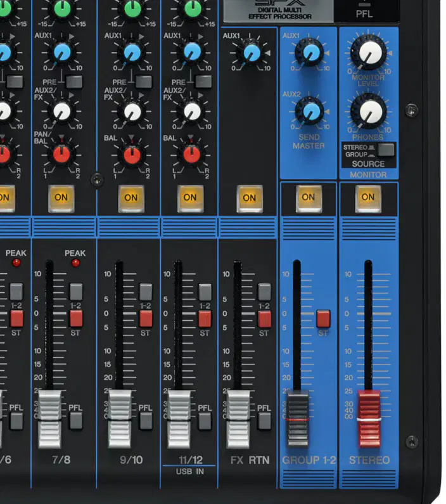
Task: Click the SEND MASTER AUX1 knob
Action: 310,52
